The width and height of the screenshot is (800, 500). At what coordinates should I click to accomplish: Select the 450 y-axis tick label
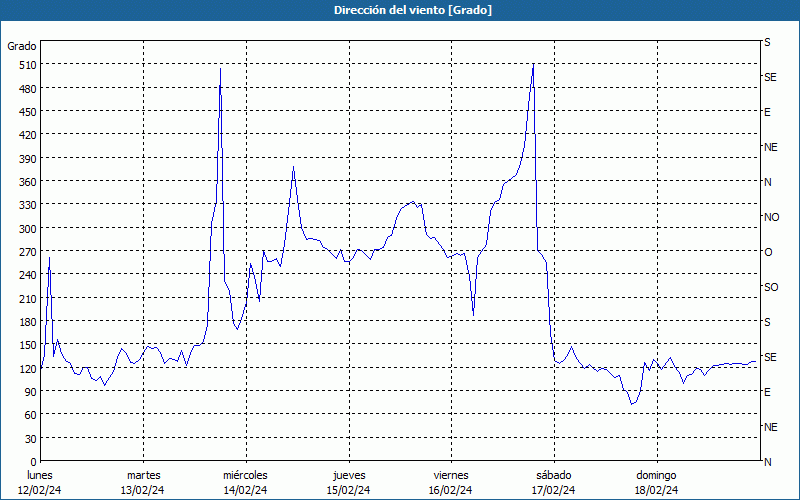pos(28,112)
